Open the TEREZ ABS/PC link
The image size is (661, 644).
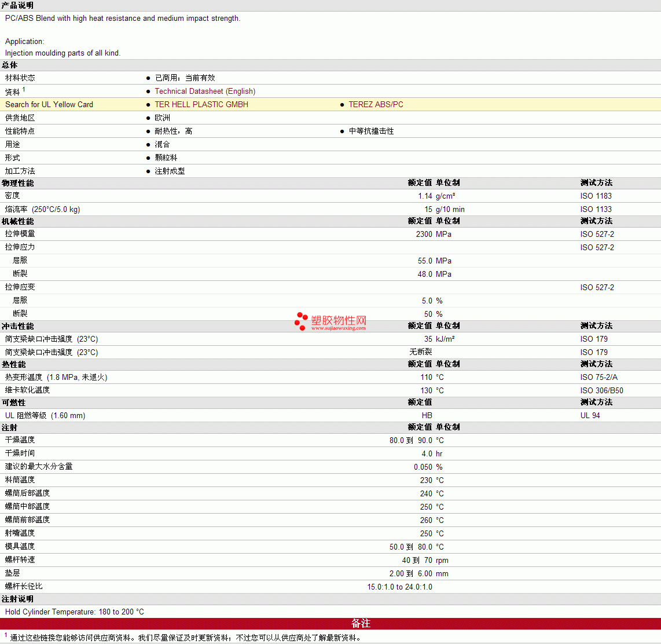(376, 105)
